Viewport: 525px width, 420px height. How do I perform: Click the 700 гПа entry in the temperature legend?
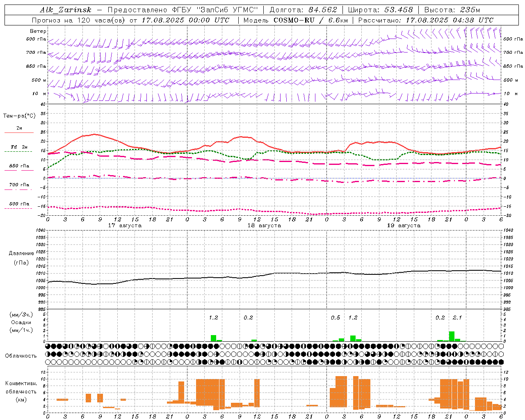19,185
